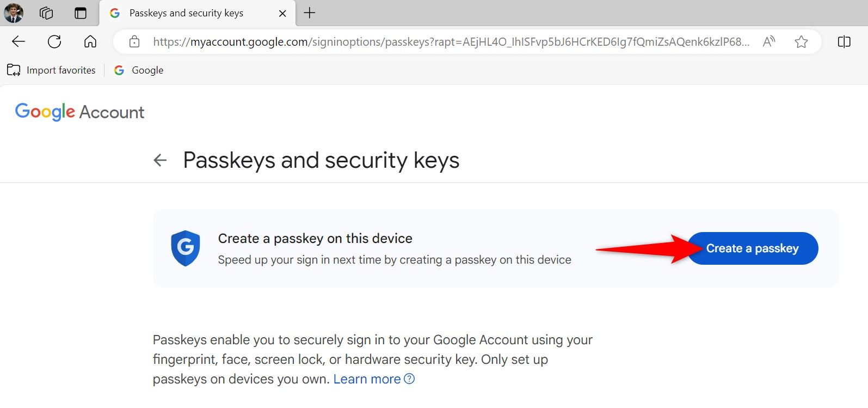Open the Edge profile avatar menu
The height and width of the screenshot is (408, 868).
(x=14, y=12)
